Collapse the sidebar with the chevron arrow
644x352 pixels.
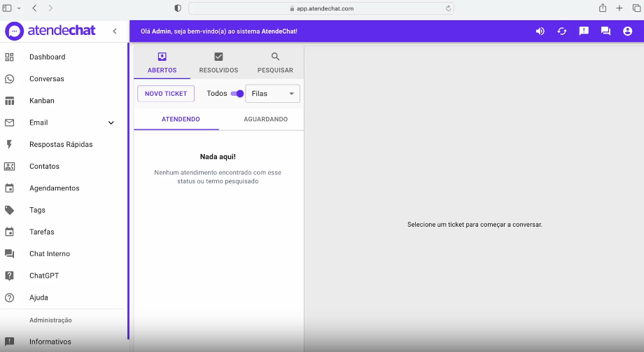click(115, 31)
